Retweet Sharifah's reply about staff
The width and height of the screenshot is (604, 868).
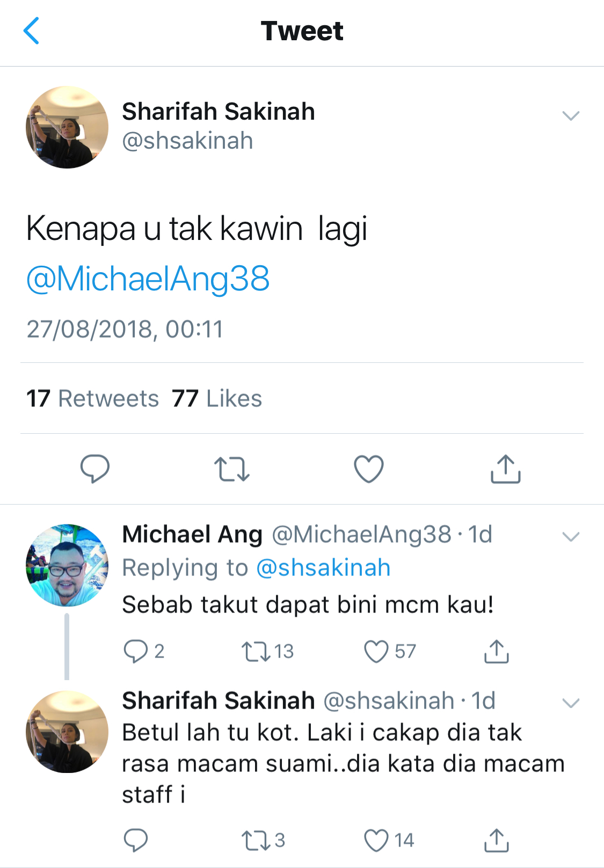pyautogui.click(x=256, y=840)
